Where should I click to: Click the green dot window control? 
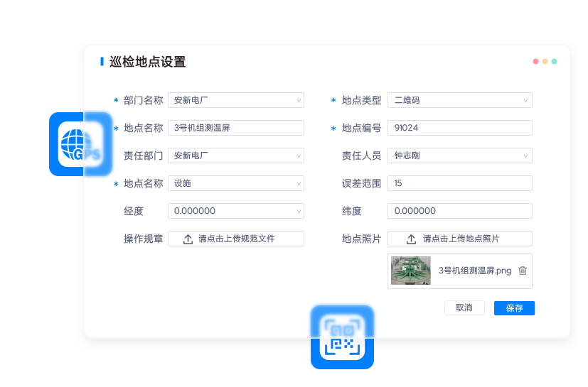coord(554,62)
